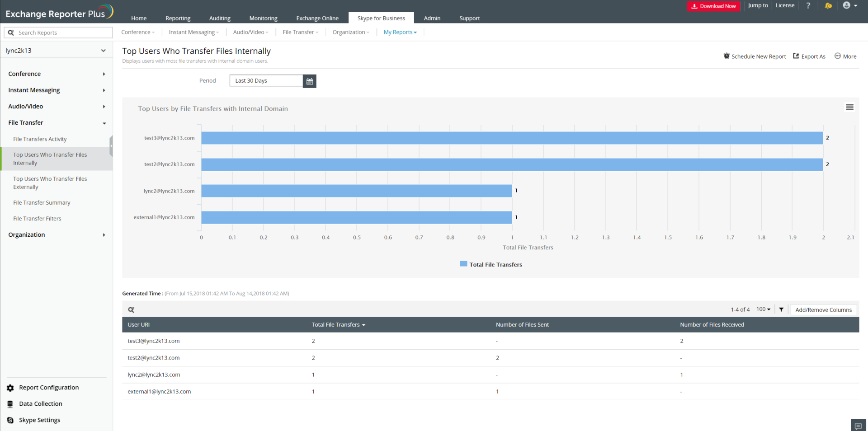Open the notifications bell icon
Screen dimensions: 868x431
click(828, 5)
